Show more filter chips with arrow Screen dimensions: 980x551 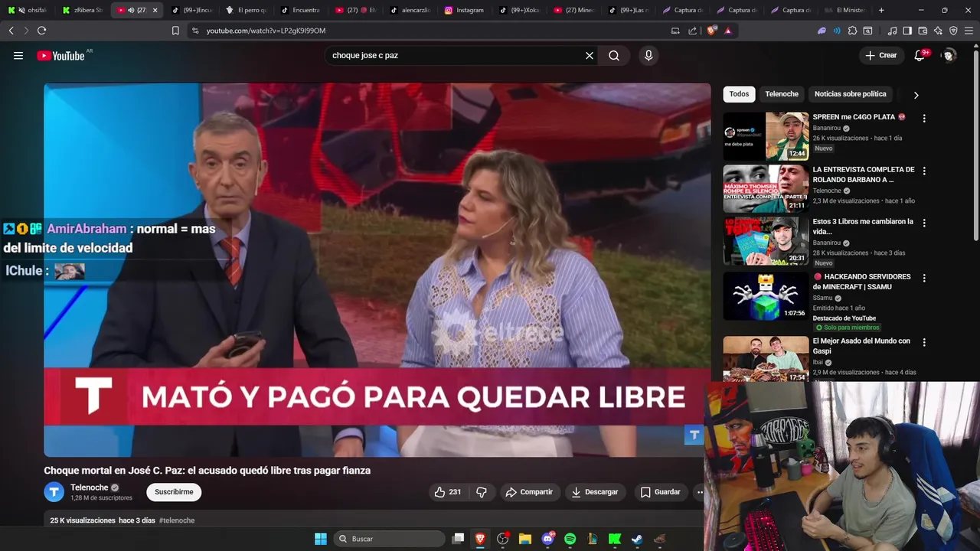tap(916, 95)
